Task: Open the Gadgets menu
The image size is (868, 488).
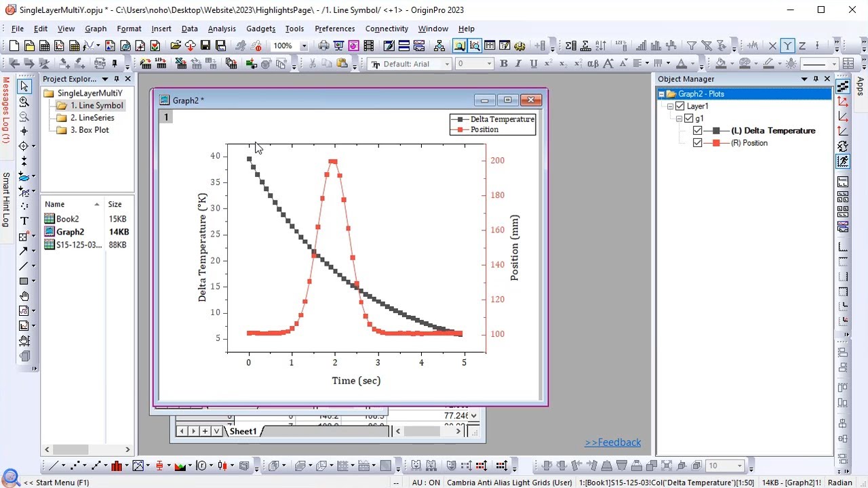Action: click(260, 28)
